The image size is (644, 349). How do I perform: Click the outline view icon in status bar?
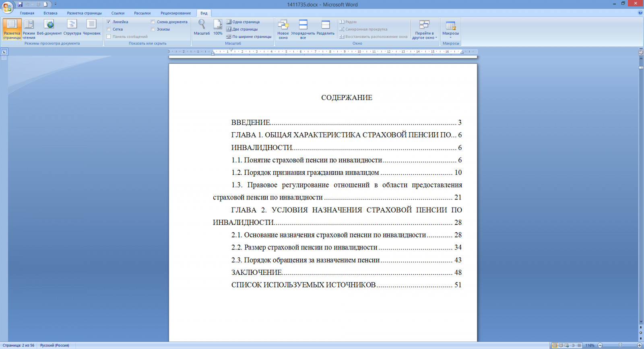click(x=573, y=345)
